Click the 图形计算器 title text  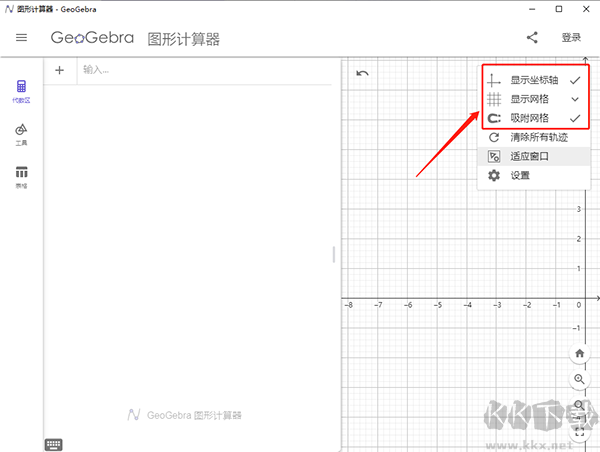[184, 39]
